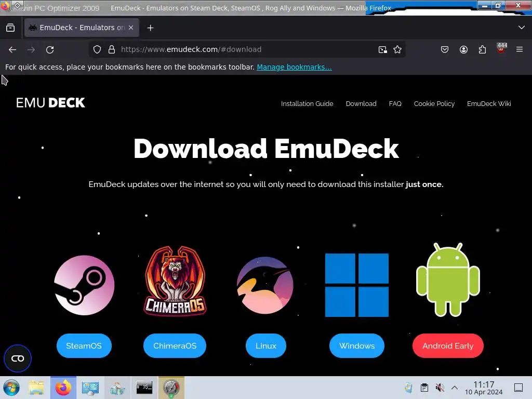Click the Windows logo image
Screen dimensions: 532x399
357,285
